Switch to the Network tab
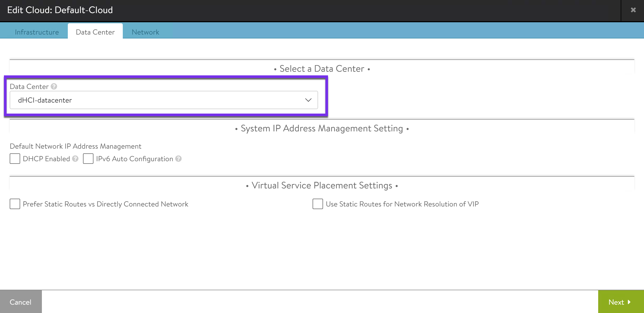Screen dimensions: 644x313 click(145, 32)
